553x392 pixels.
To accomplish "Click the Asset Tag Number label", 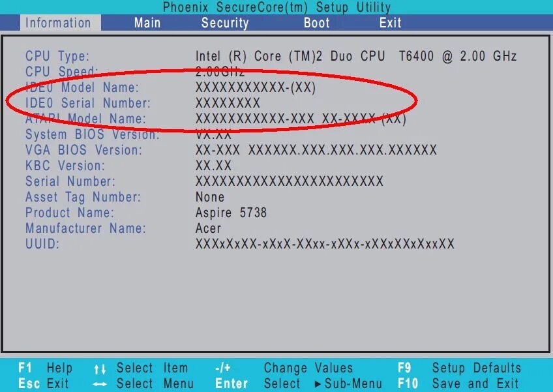I will (x=83, y=197).
